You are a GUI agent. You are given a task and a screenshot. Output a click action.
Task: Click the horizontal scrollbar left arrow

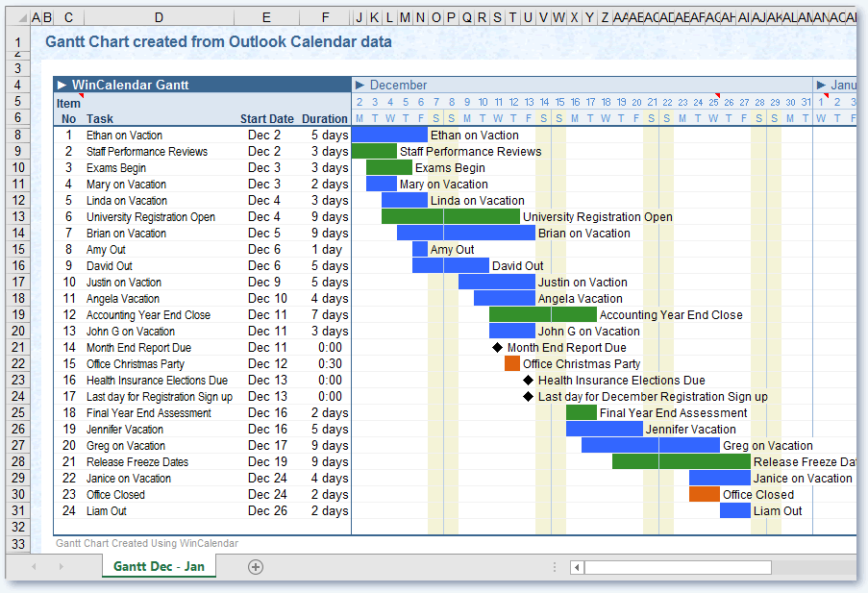577,567
